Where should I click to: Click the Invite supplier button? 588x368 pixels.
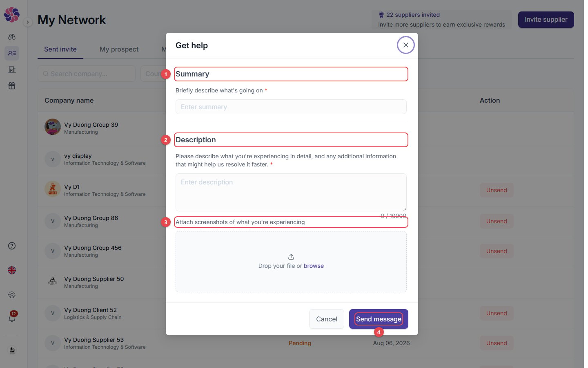546,20
